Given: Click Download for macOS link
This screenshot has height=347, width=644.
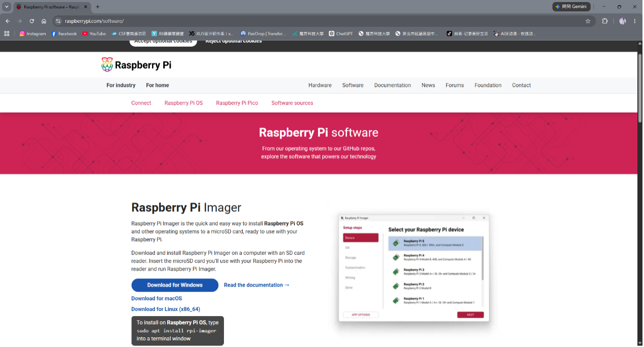Looking at the screenshot, I should pyautogui.click(x=157, y=298).
